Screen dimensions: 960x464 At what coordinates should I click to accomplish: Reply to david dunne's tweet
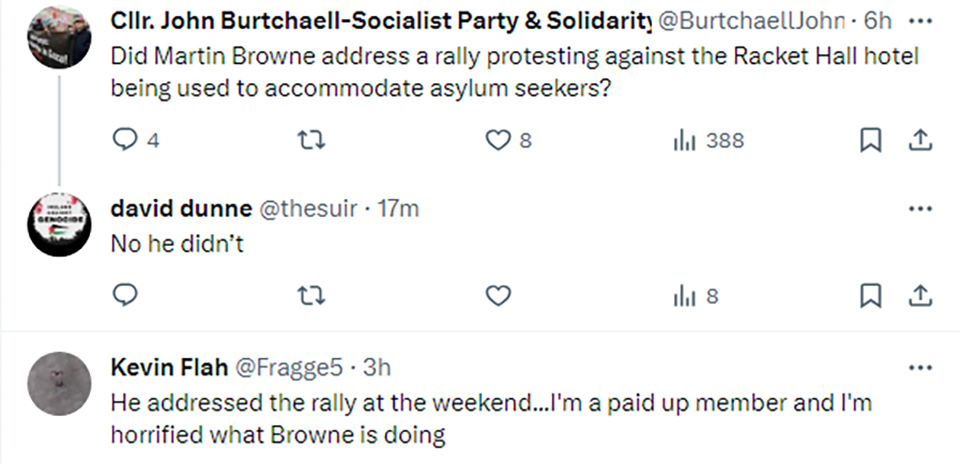[x=125, y=295]
